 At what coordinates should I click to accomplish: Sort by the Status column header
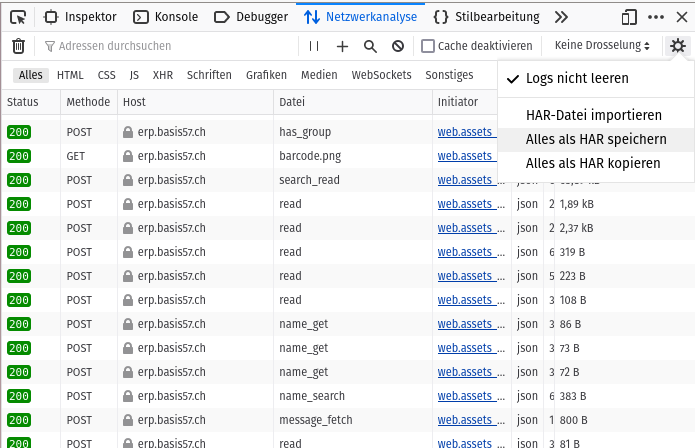(22, 102)
